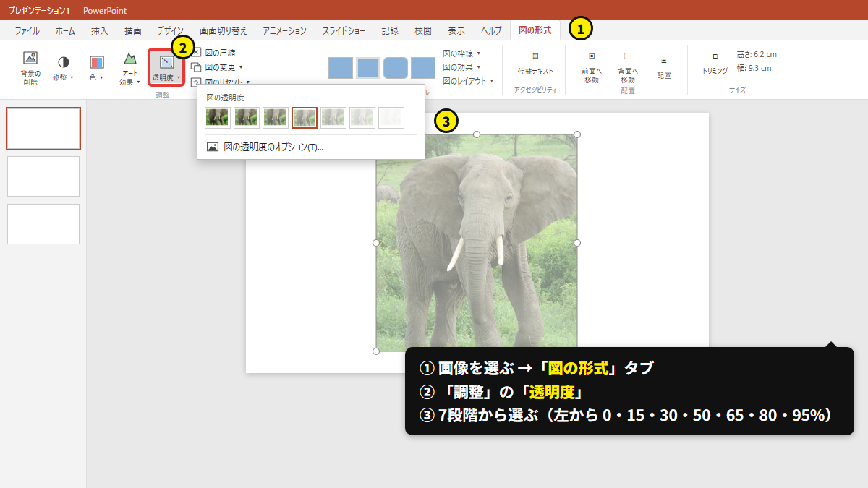Choose the 0% transparency preset thumbnail
868x488 pixels.
[x=218, y=117]
